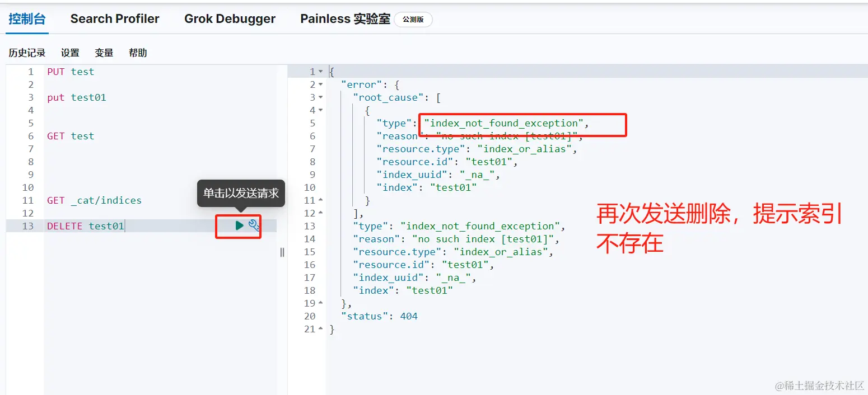Screen dimensions: 868x395
Task: Click the "DELETE test01" request line
Action: point(85,226)
